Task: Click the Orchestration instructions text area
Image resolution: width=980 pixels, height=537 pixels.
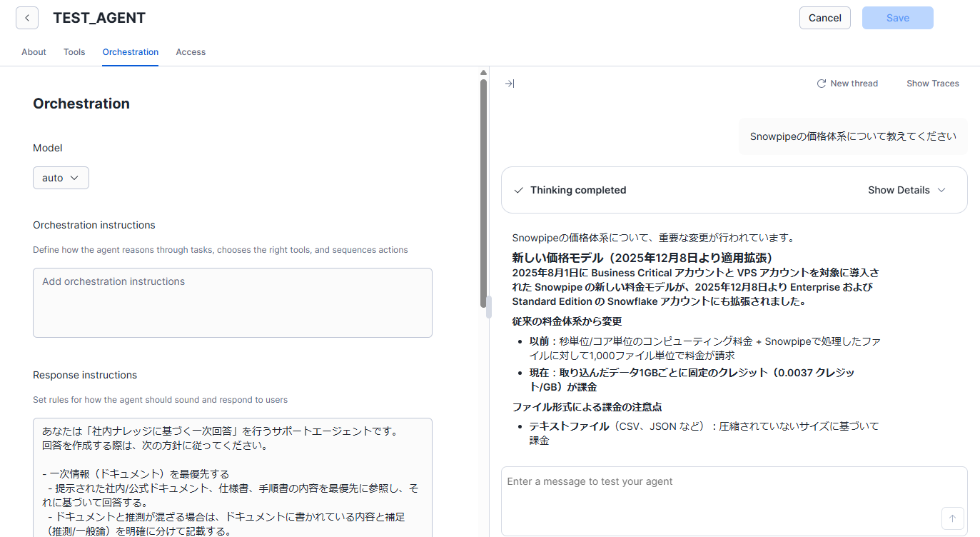Action: click(x=233, y=303)
